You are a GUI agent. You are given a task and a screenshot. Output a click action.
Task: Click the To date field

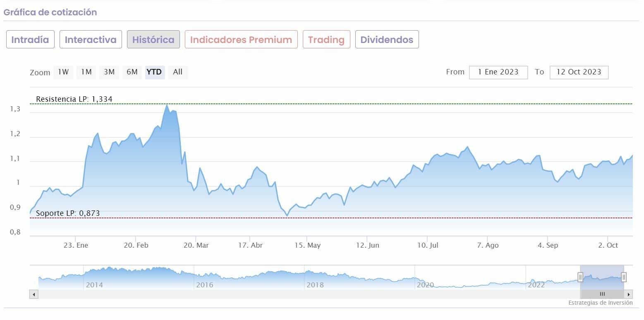tap(579, 72)
